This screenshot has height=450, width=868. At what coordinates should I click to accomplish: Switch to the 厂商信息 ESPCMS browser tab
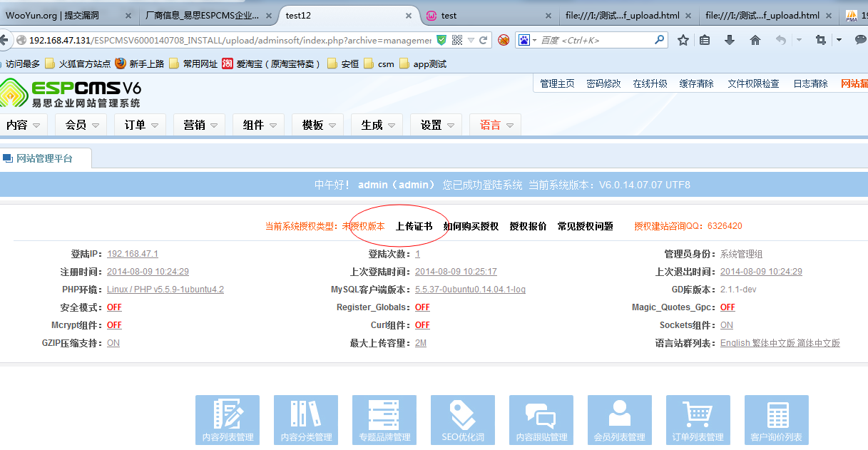coord(207,15)
